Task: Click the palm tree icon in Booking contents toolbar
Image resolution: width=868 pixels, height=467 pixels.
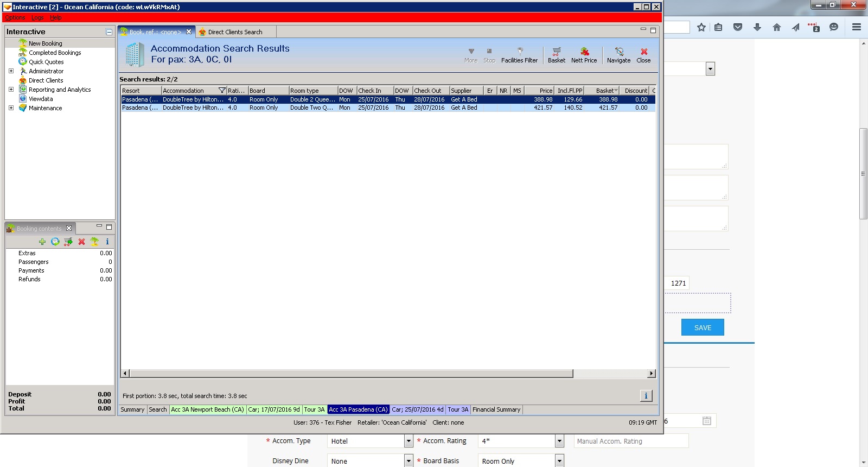Action: [x=94, y=242]
